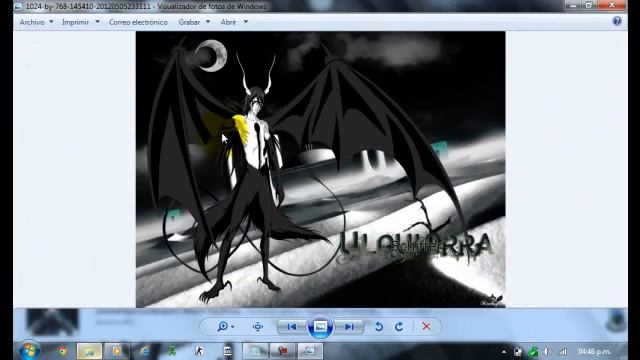Switch to the red flag taskbar window
The height and width of the screenshot is (360, 640).
coord(282,351)
